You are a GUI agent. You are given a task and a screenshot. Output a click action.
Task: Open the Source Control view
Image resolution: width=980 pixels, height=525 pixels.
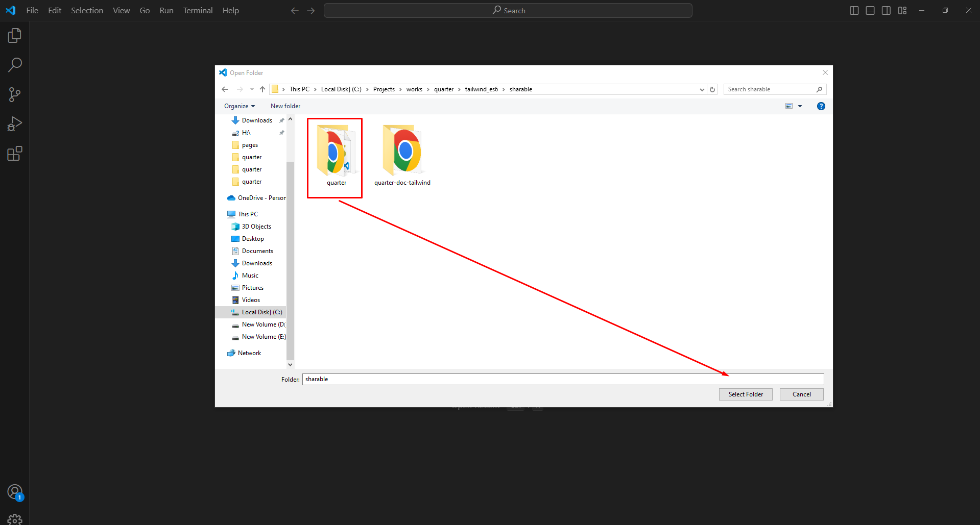point(15,94)
